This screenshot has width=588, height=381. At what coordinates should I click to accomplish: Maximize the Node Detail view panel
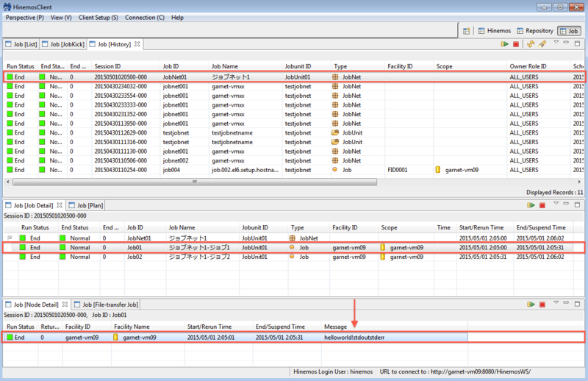pos(577,304)
